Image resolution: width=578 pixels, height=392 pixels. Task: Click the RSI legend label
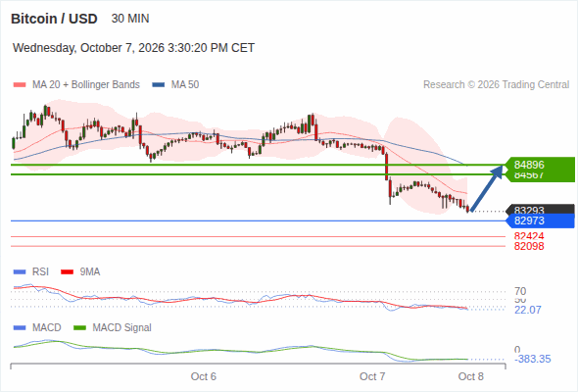click(40, 272)
